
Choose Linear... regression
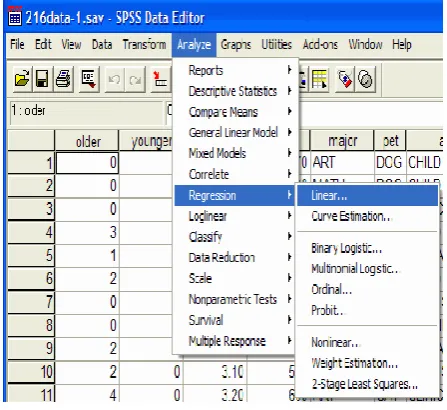coord(367,196)
